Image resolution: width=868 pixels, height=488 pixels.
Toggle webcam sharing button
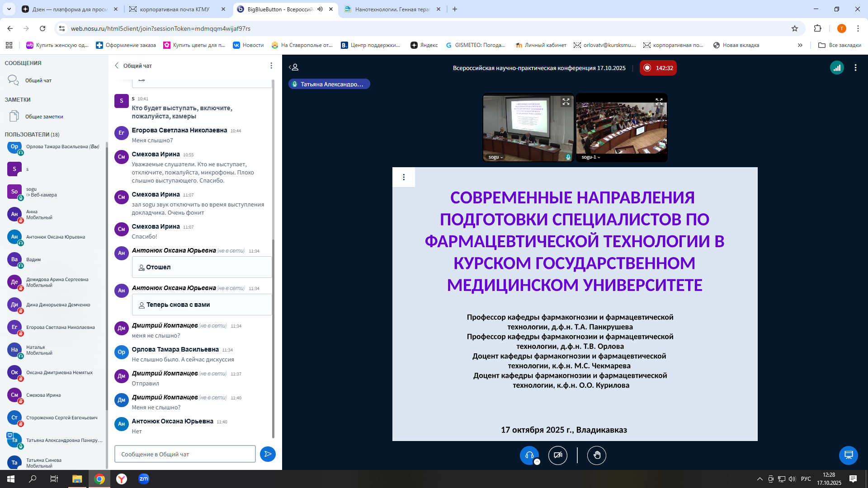558,455
